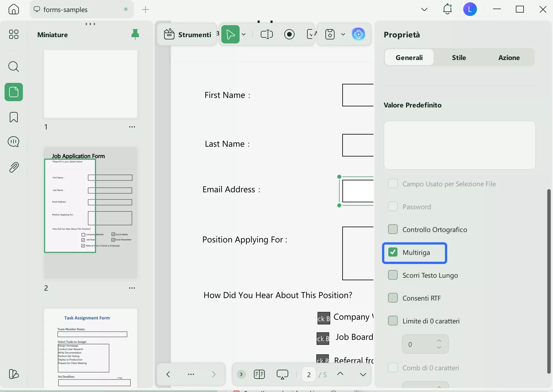Click the Valore Predefinito text box
Screen dimensions: 553x392
(x=459, y=145)
